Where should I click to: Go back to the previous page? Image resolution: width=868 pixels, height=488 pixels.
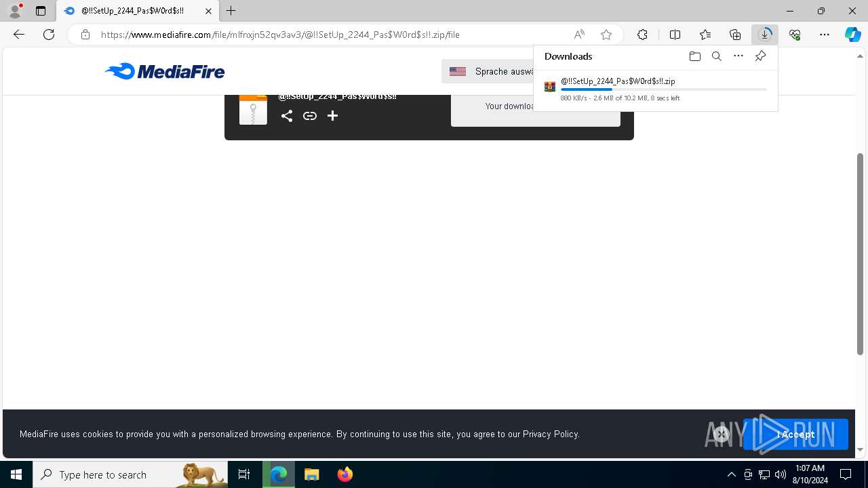tap(19, 35)
